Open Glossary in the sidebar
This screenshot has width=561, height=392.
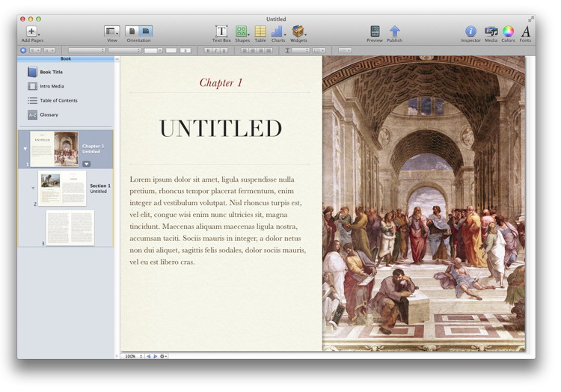click(49, 114)
